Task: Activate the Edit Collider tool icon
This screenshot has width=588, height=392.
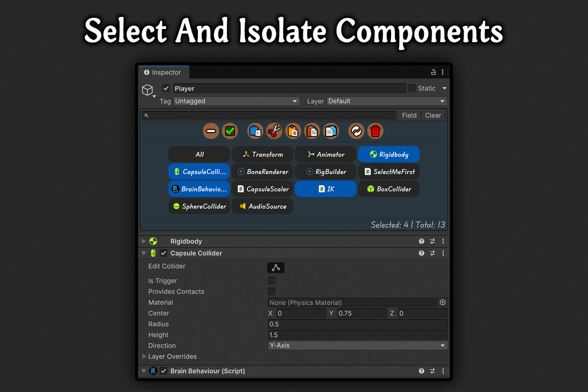Action: [x=276, y=268]
